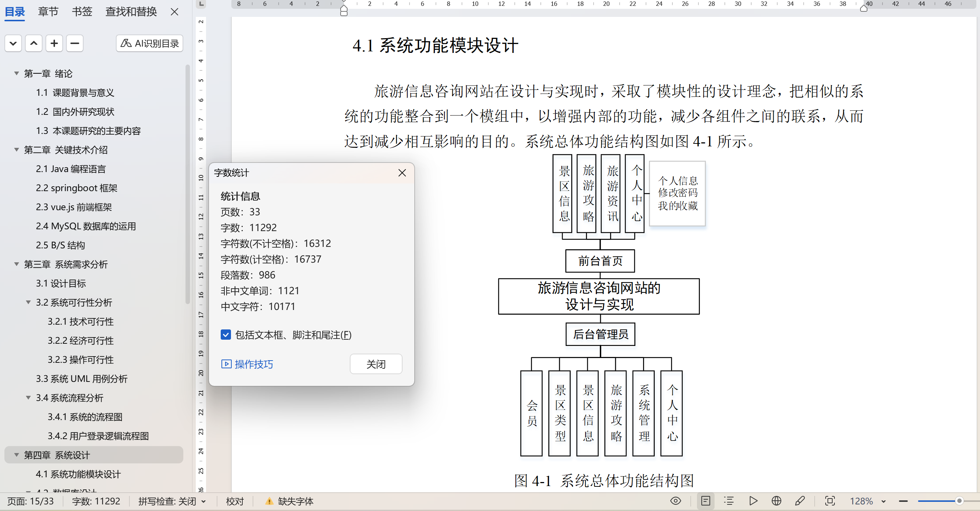Viewport: 980px width, 511px height.
Task: Switch to outline view icon
Action: (728, 501)
